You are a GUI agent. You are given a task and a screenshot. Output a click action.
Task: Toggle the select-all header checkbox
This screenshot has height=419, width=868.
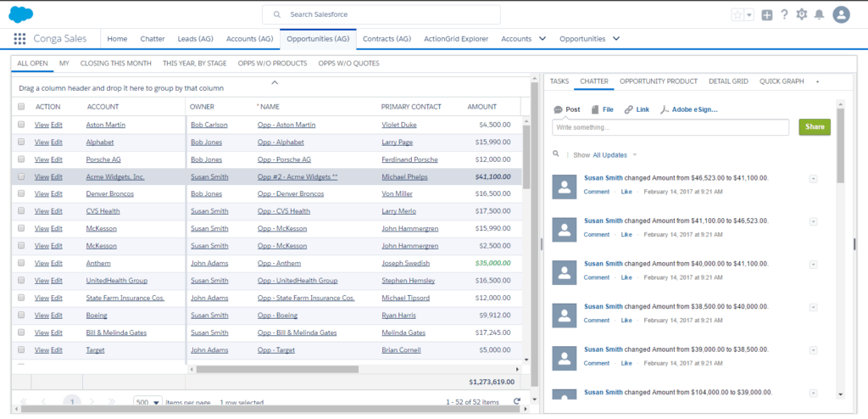[x=21, y=107]
